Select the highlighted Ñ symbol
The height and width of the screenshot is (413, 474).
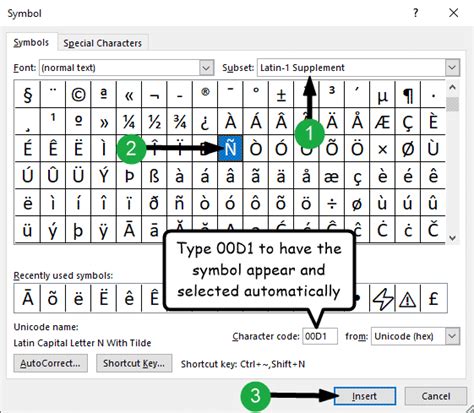tap(230, 149)
